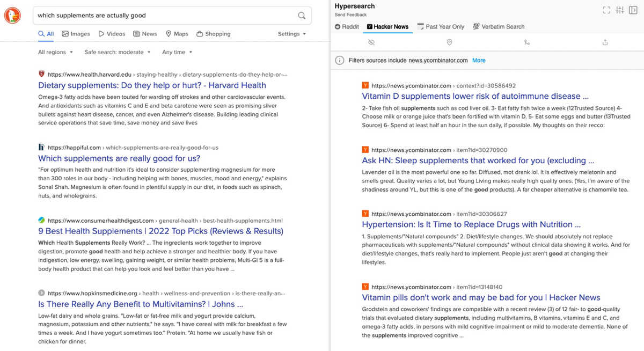This screenshot has height=351, width=644.
Task: Click the health.harvard.edu URL line
Action: point(167,74)
